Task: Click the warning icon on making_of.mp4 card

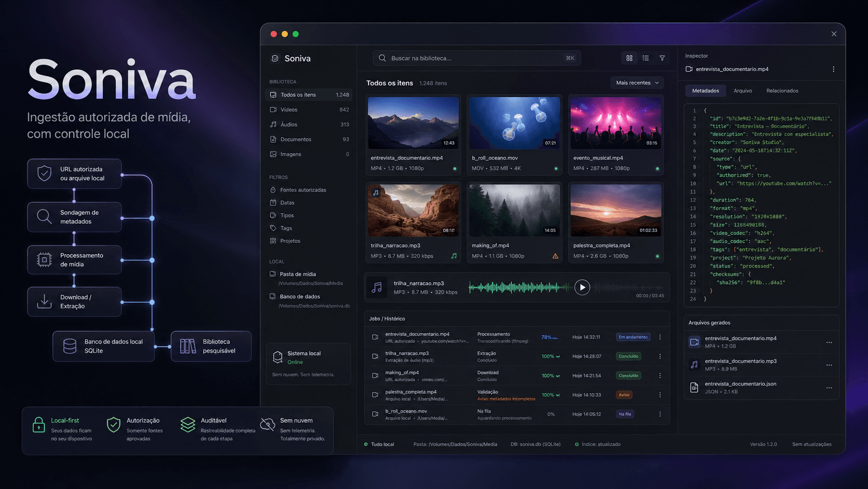Action: click(555, 256)
